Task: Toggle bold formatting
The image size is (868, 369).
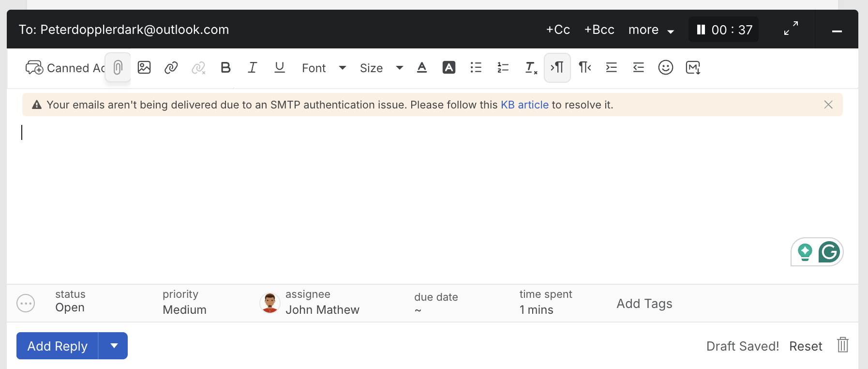Action: (225, 67)
